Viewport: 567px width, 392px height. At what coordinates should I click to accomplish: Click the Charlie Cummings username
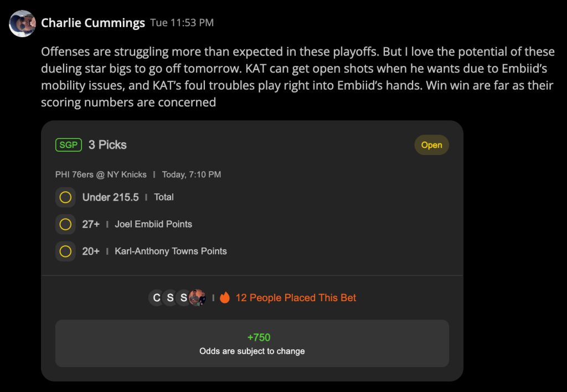[x=93, y=23]
